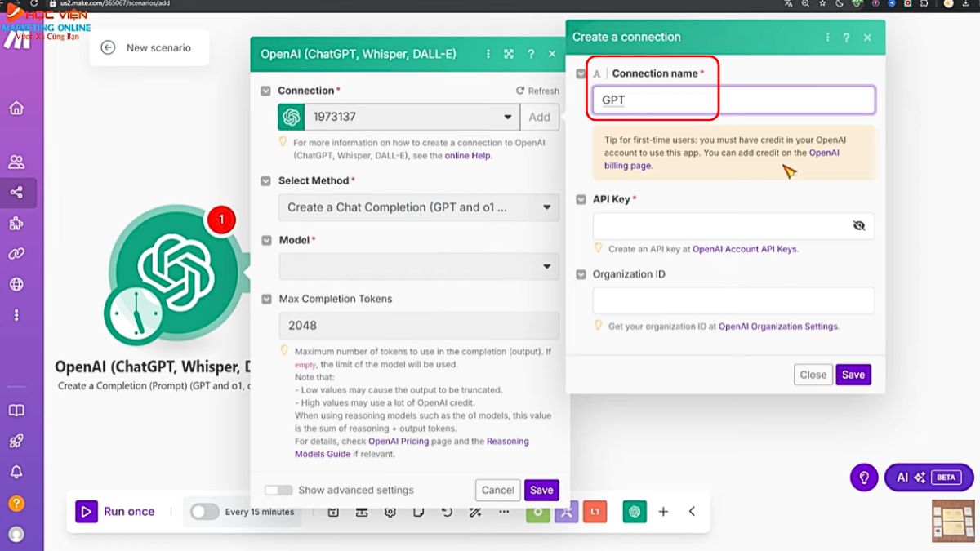Open the Connection dropdown showing 1973137

(412, 117)
